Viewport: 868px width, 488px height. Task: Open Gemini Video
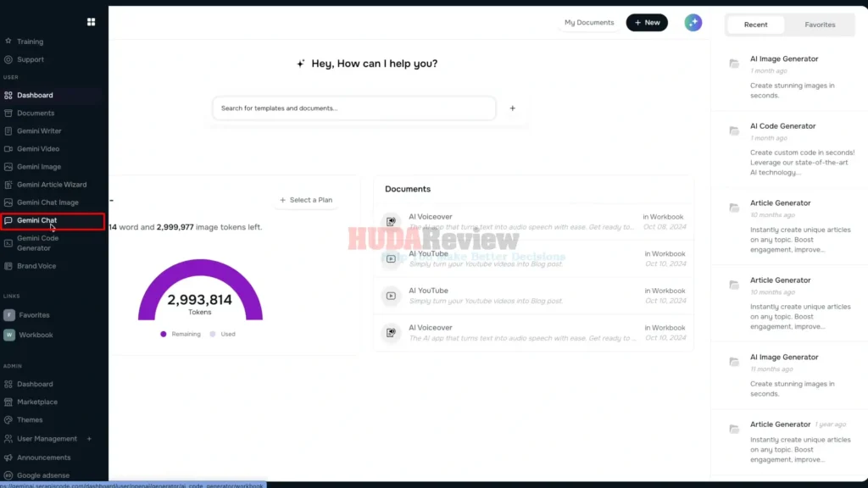click(37, 149)
